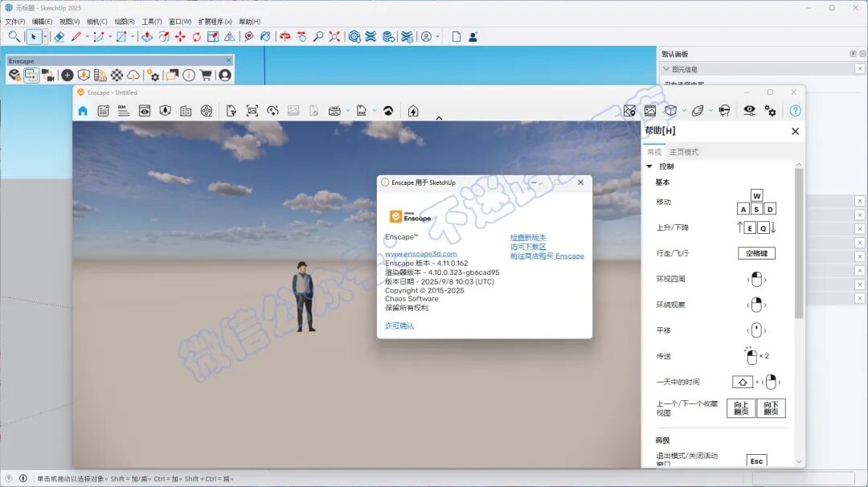Click the status bar info circle icon
Screen dimensions: 868x487
click(23, 478)
